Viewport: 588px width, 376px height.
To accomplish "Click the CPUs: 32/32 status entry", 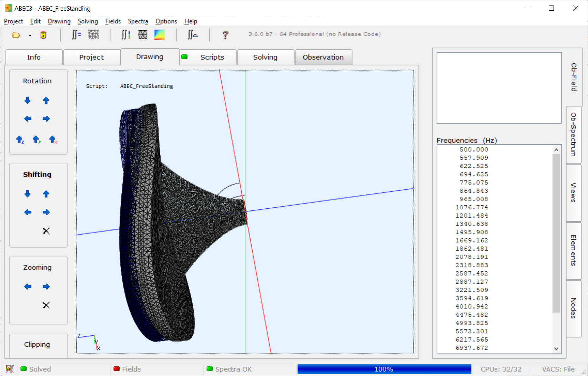I will pyautogui.click(x=501, y=369).
